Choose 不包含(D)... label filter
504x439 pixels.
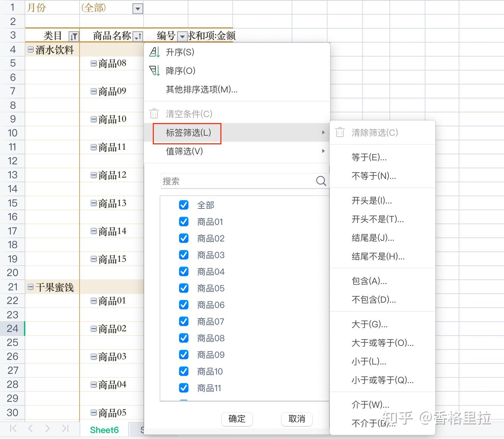coord(383,299)
